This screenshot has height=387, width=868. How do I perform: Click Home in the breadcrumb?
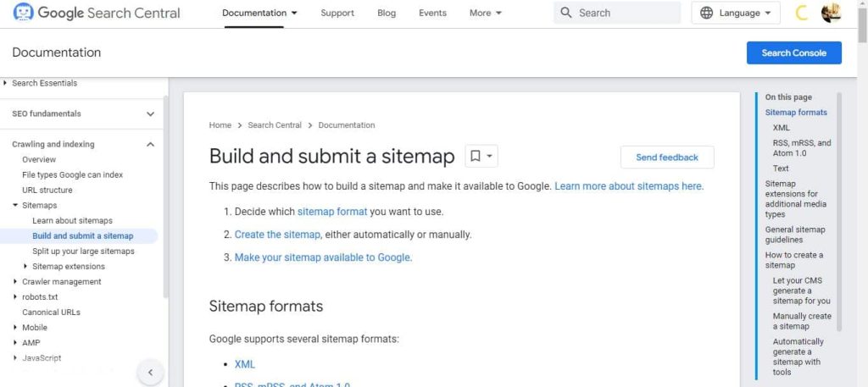click(220, 125)
